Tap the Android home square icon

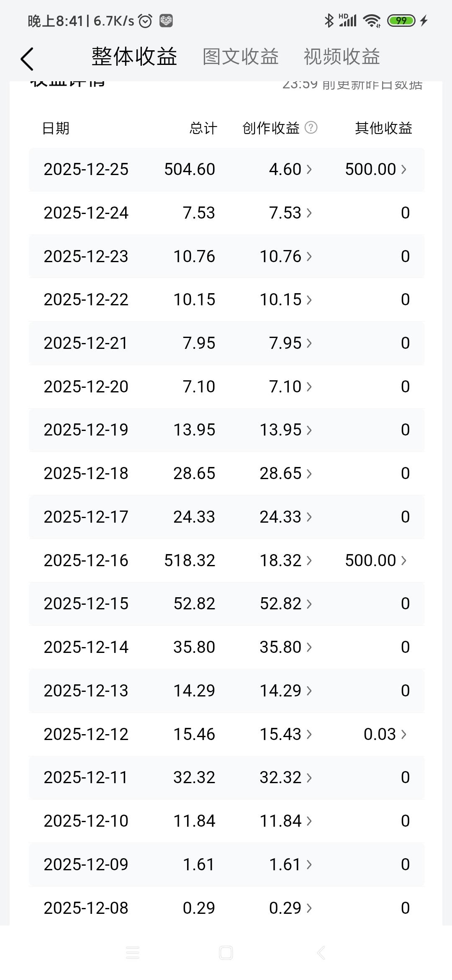tap(226, 952)
